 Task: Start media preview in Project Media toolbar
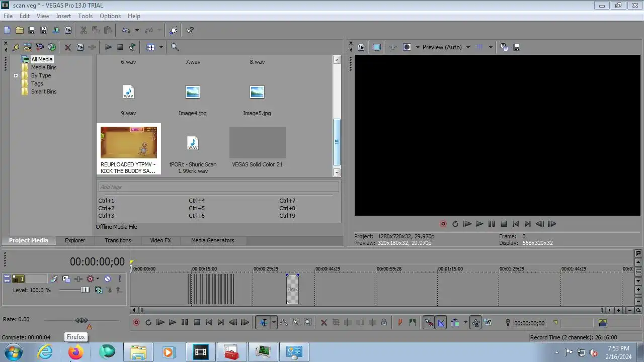(108, 47)
